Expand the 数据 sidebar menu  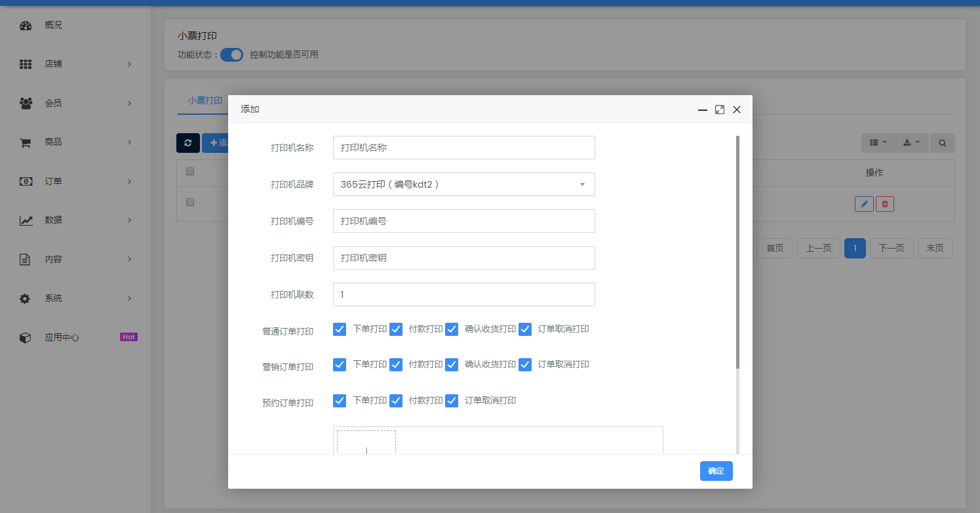(130, 220)
